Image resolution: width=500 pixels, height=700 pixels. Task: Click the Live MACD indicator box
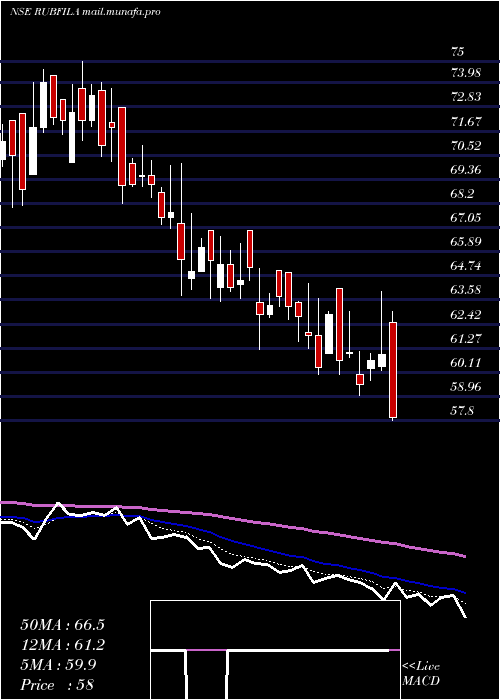[275, 650]
